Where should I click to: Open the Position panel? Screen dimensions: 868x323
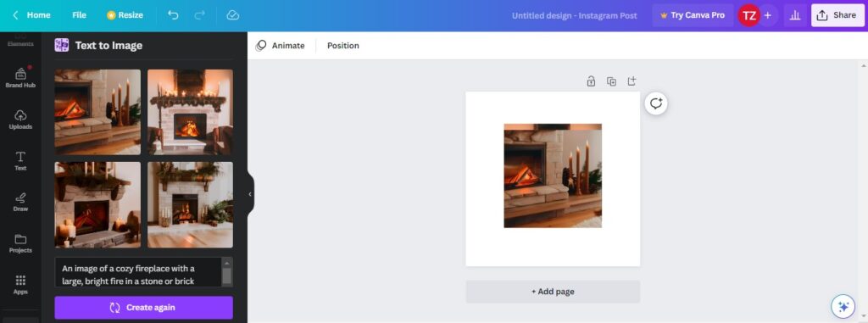[x=343, y=46]
